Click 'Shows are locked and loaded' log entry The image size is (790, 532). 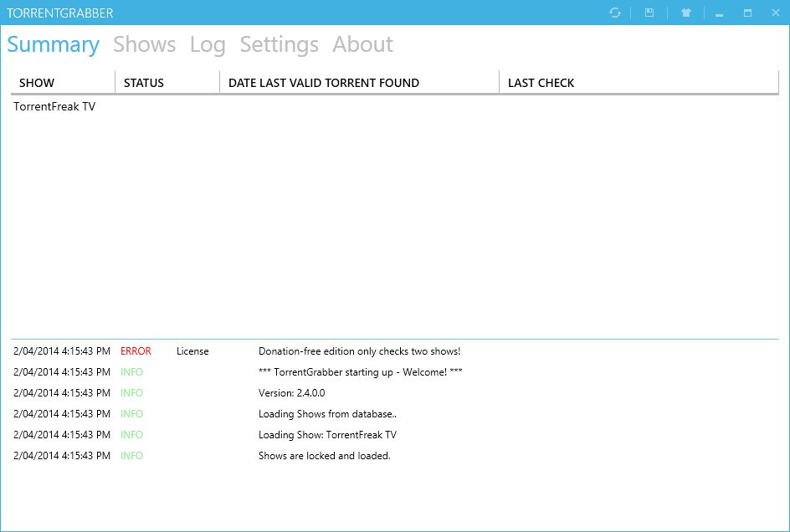[324, 456]
